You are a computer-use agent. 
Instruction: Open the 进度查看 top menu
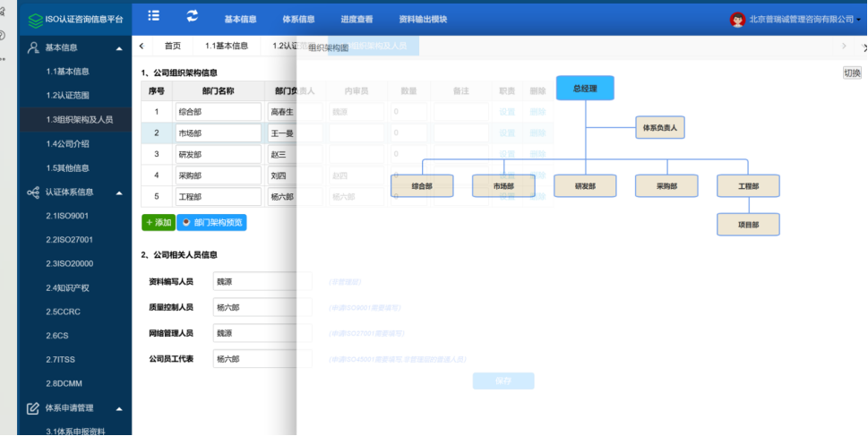coord(357,20)
